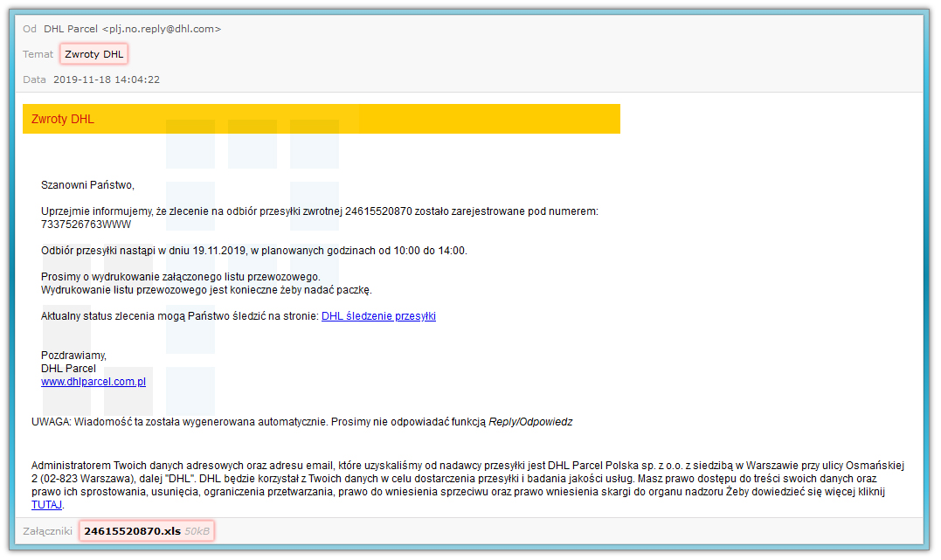Click the UWAGA automatic message notice
Image resolution: width=941 pixels, height=560 pixels.
point(301,422)
